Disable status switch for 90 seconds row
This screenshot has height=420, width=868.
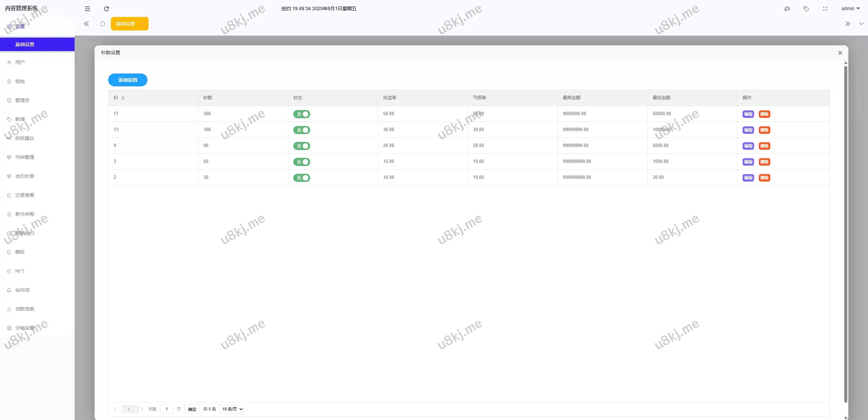(x=302, y=146)
